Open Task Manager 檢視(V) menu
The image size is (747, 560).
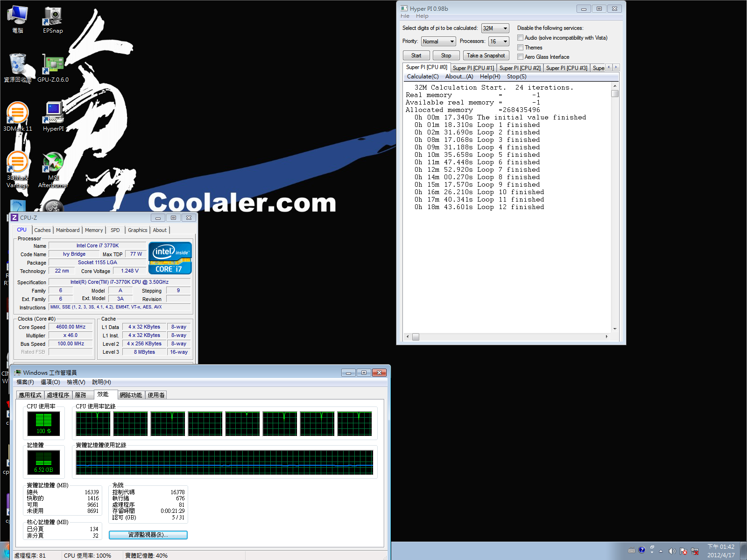click(x=76, y=382)
